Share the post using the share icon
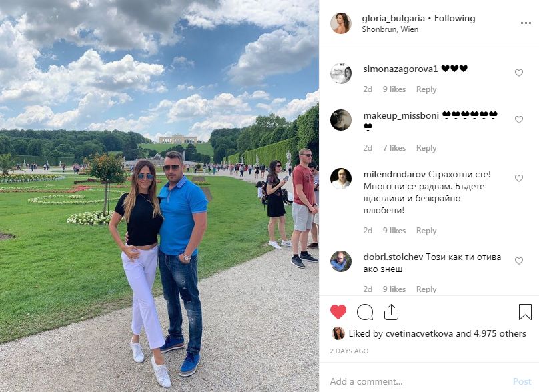The width and height of the screenshot is (539, 392). 391,311
